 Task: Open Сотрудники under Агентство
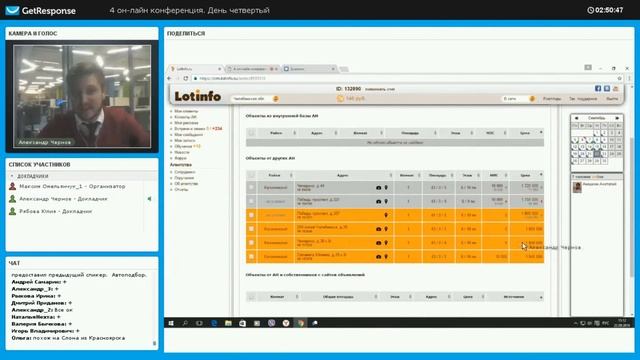pos(184,172)
